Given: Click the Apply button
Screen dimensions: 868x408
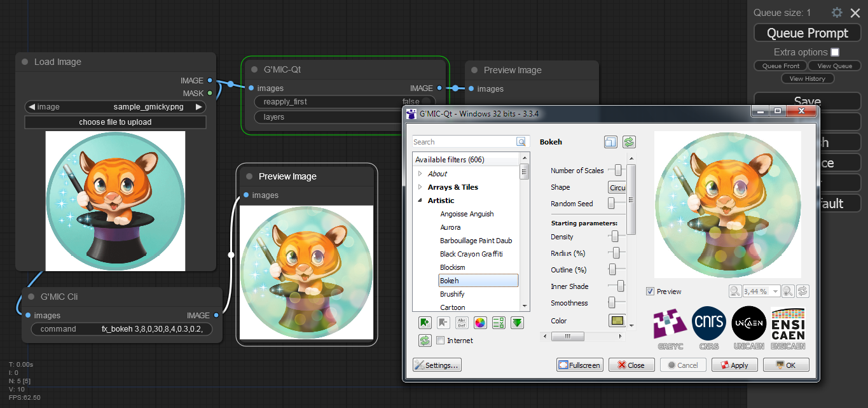Looking at the screenshot, I should (734, 365).
